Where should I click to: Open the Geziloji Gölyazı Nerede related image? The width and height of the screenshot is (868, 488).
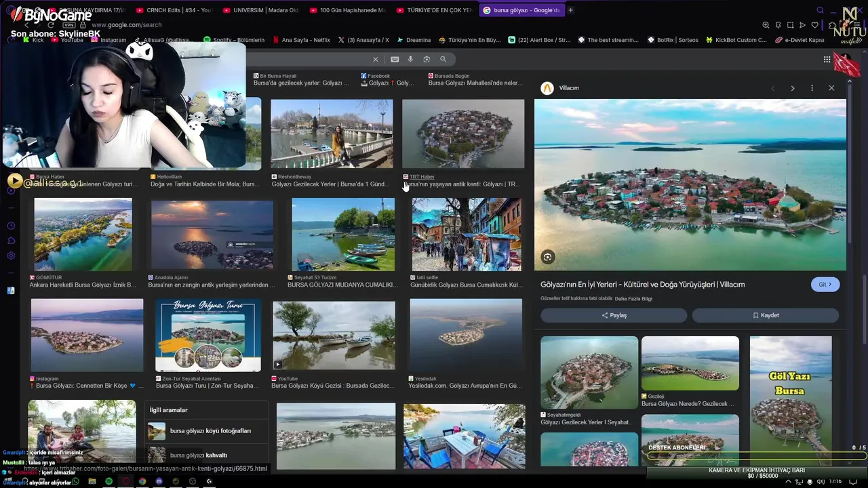pos(690,363)
